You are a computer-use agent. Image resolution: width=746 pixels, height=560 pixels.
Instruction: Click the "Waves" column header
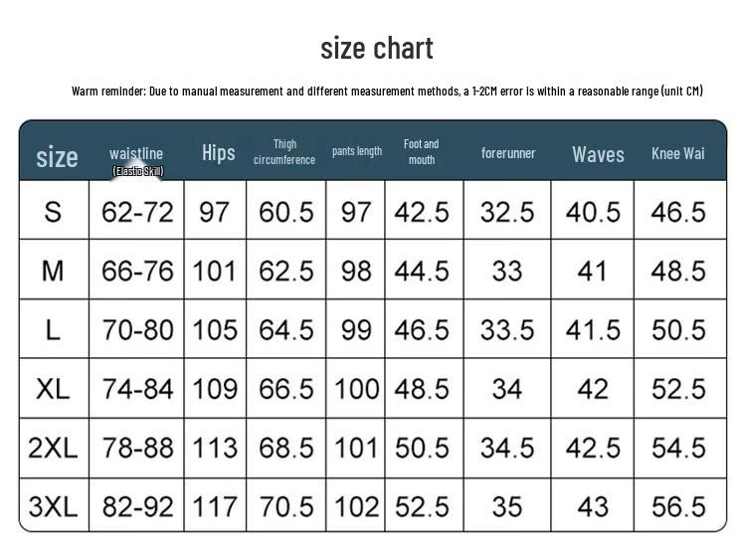coord(598,154)
